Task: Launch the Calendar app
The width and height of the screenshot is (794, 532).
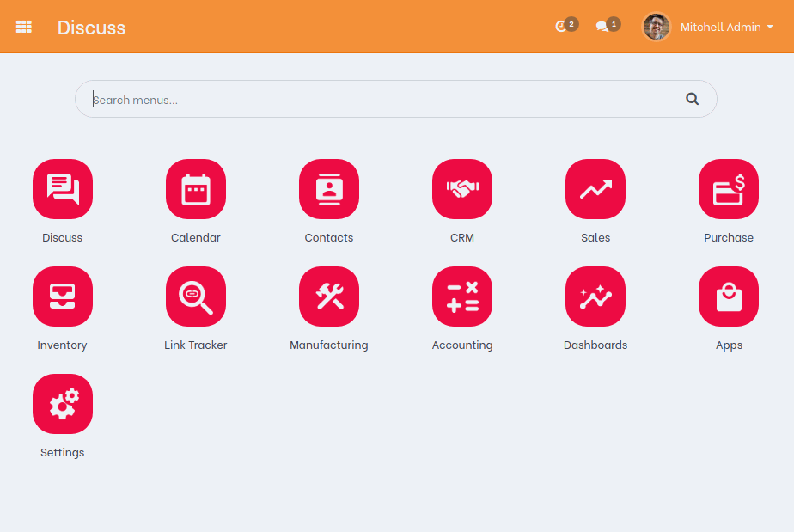Action: point(196,189)
